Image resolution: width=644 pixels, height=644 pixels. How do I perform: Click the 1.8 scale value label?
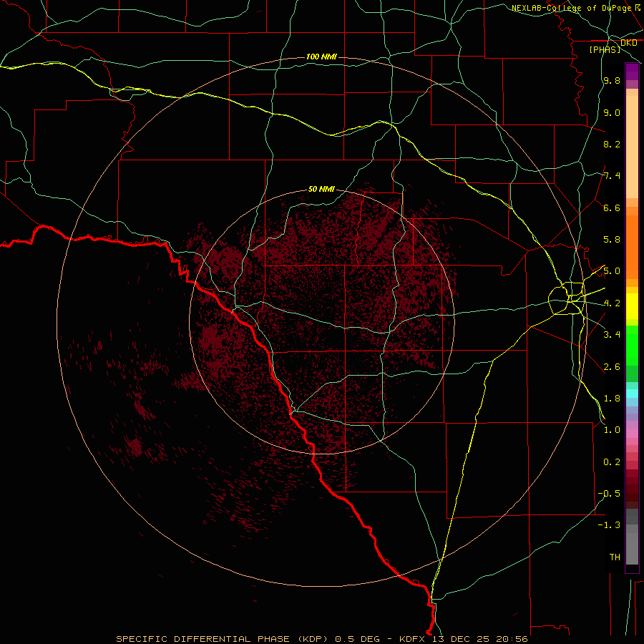612,399
